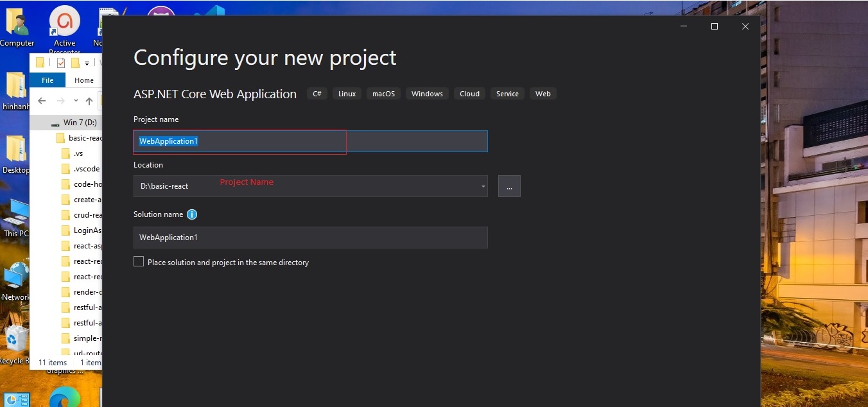Select the Windows tag chip
This screenshot has height=407, width=868.
pos(426,93)
